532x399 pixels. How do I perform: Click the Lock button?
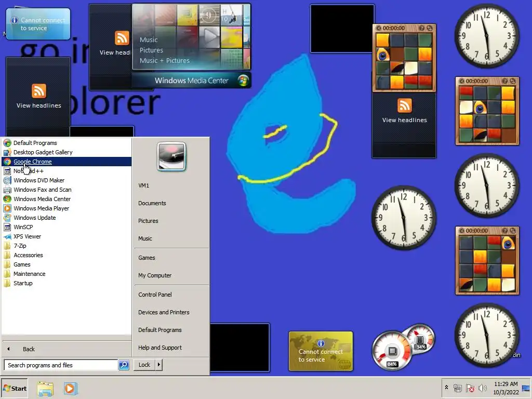coord(144,365)
